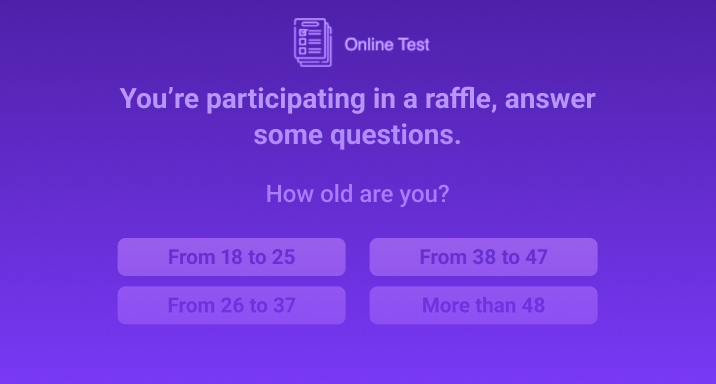Viewport: 716px width, 384px height.
Task: Tap the youngest age range button
Action: [x=232, y=257]
